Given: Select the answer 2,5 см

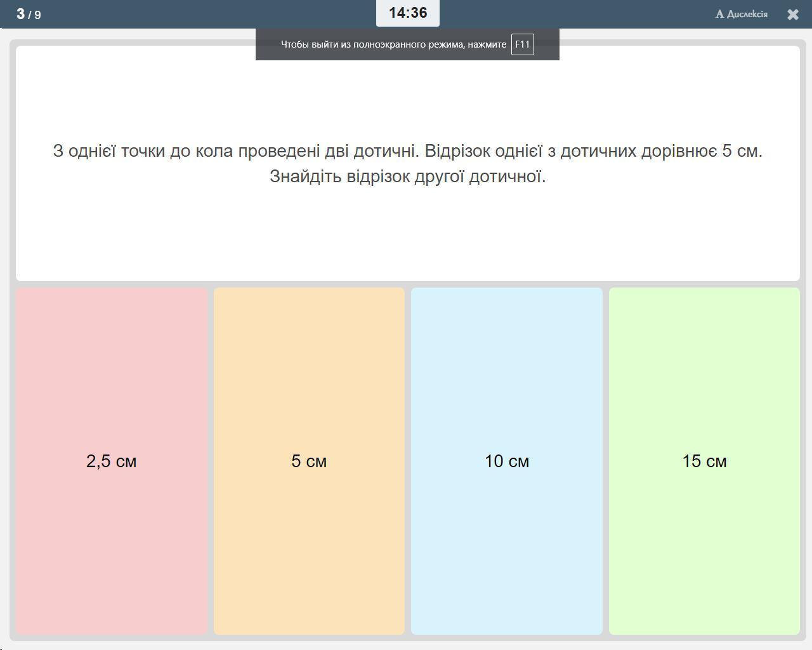Looking at the screenshot, I should 112,461.
